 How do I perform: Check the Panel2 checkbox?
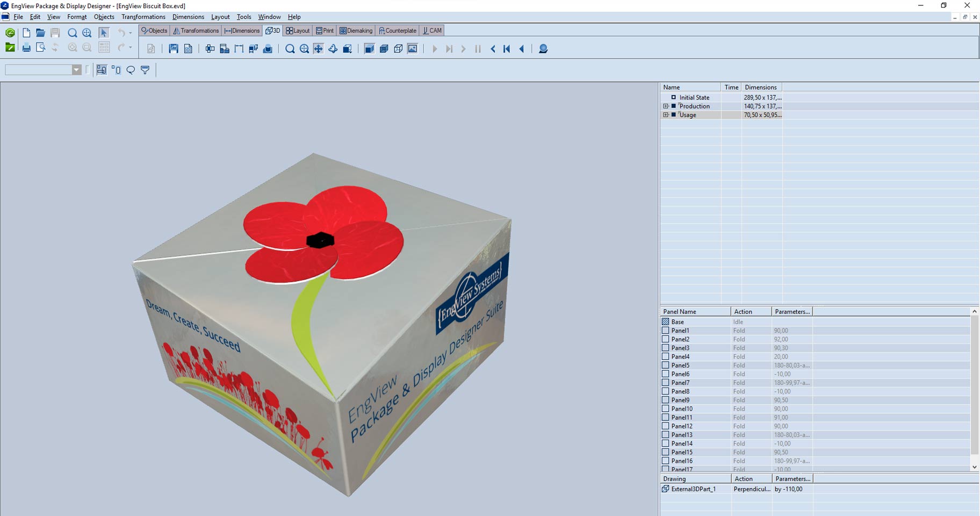[665, 339]
